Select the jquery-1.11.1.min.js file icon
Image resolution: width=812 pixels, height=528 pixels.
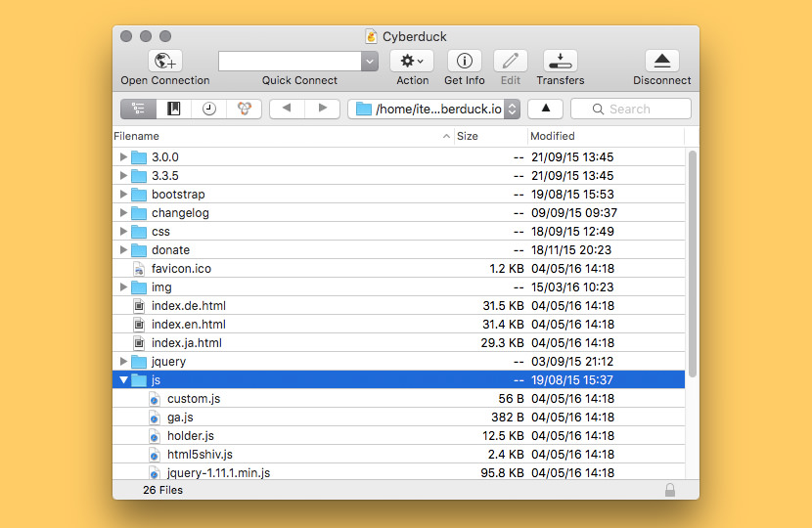[x=155, y=472]
